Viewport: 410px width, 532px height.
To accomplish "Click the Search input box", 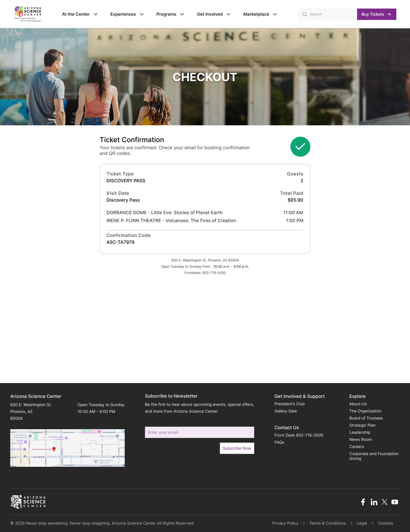I will (x=326, y=14).
